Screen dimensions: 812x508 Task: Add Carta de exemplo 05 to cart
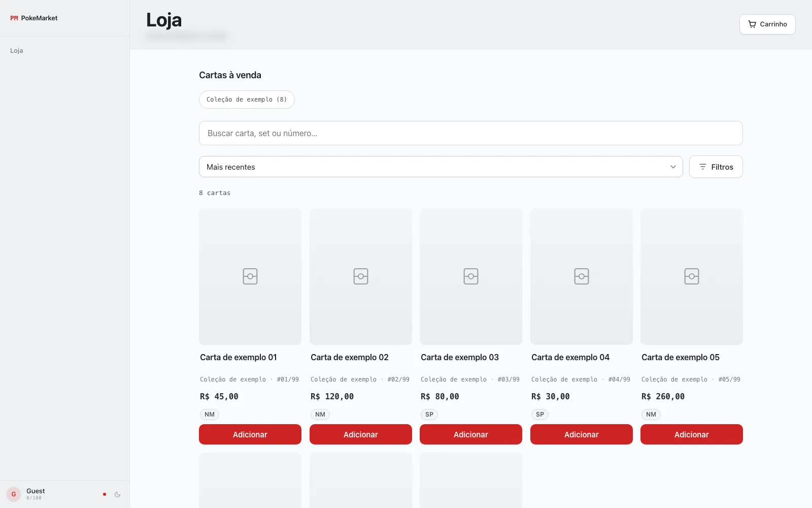(692, 434)
